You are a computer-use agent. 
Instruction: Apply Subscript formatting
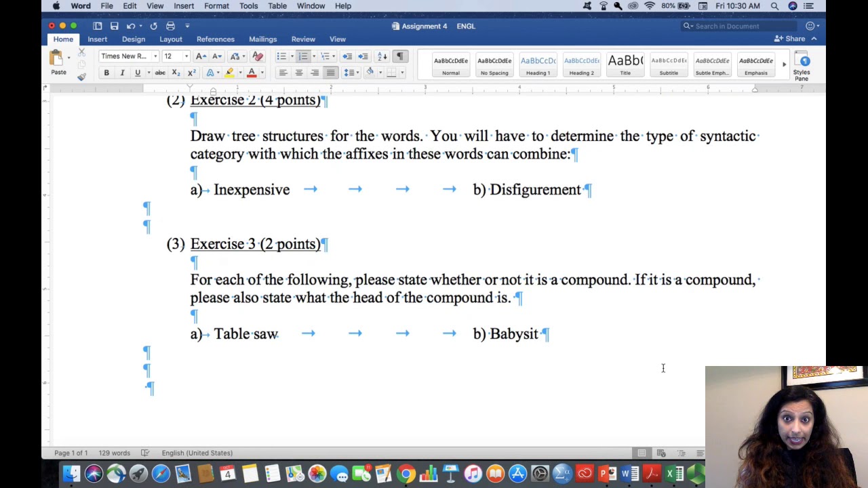[176, 73]
